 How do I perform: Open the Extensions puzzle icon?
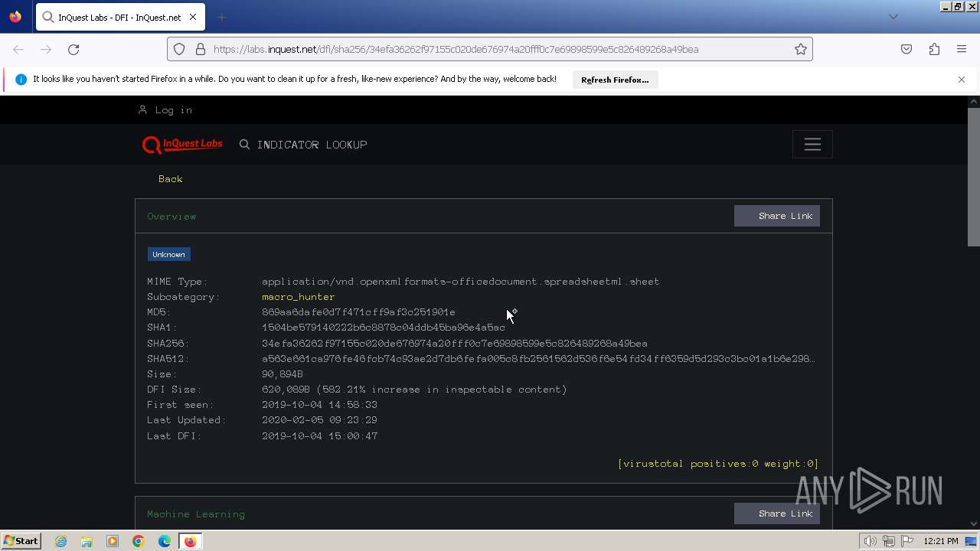pyautogui.click(x=934, y=49)
